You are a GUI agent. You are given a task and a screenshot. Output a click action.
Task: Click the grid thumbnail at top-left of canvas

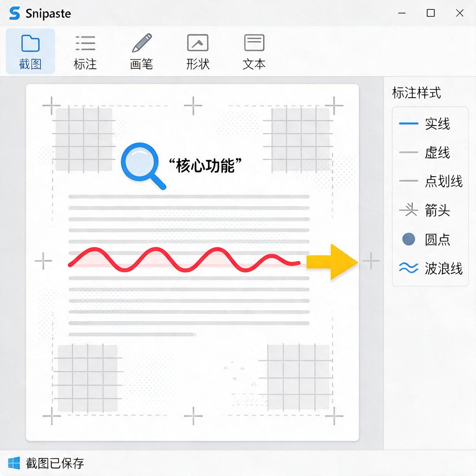click(x=84, y=139)
